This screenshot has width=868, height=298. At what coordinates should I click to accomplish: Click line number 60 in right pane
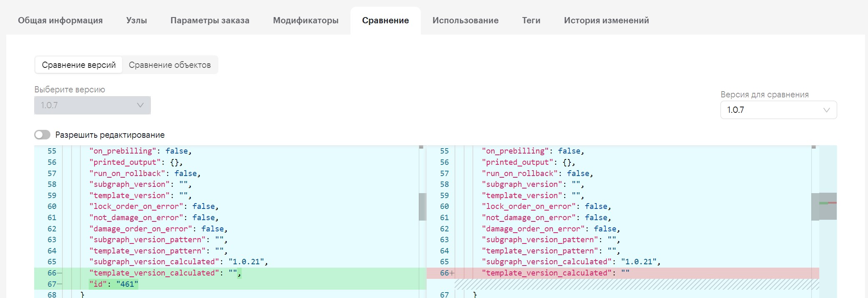(445, 206)
